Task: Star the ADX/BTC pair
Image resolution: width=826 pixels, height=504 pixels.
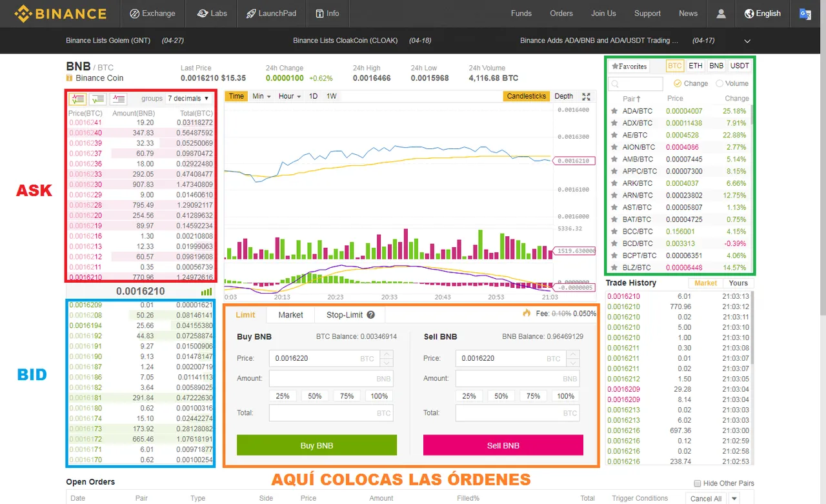Action: coord(614,123)
